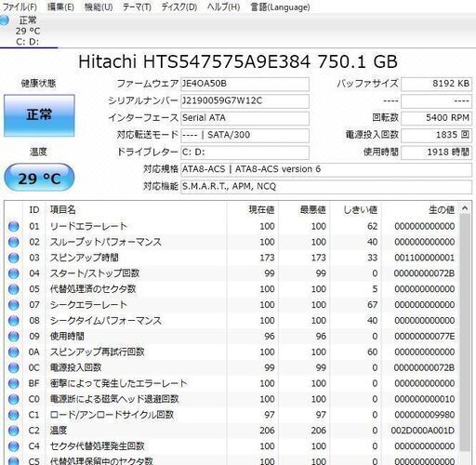Select the 衝撃によって発生したエラーレート attribute name
Image resolution: width=476 pixels, height=465 pixels.
click(x=119, y=383)
